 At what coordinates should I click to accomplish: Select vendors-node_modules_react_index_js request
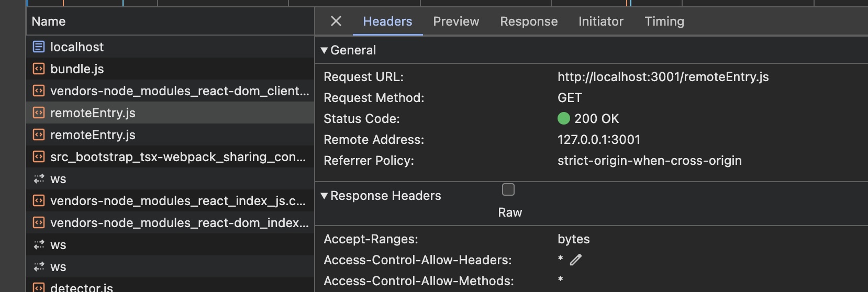tap(170, 200)
